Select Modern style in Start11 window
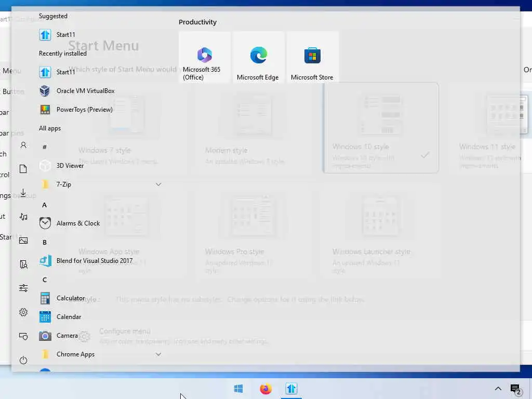The width and height of the screenshot is (532, 399). point(254,128)
